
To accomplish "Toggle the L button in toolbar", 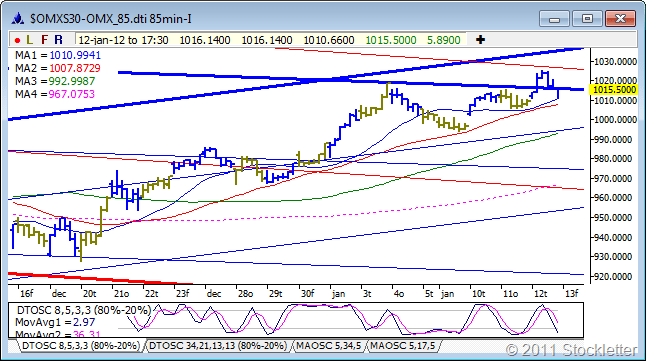I will coord(29,40).
